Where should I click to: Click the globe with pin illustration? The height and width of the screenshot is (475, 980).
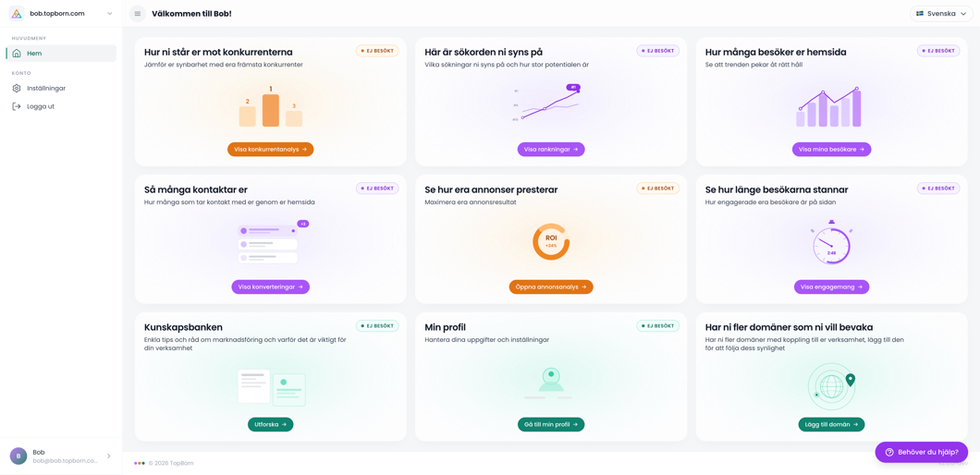830,385
